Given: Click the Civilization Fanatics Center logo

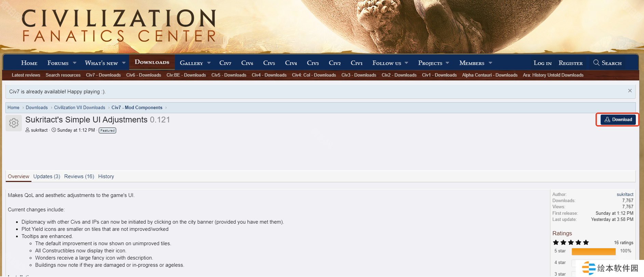Looking at the screenshot, I should pos(119,26).
